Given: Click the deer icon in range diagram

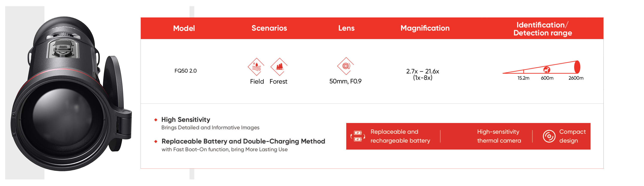Looking at the screenshot, I should pos(547,70).
